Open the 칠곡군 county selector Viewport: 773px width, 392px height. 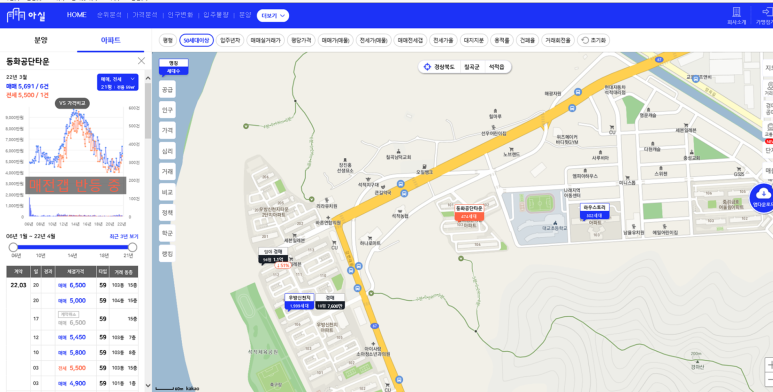coord(471,67)
